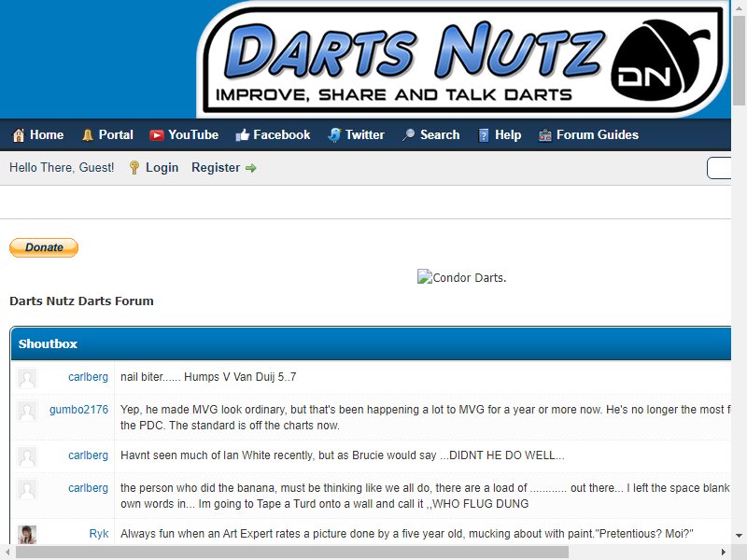Open carlberg's profile from nail biter message
747x560 pixels.
[88, 377]
